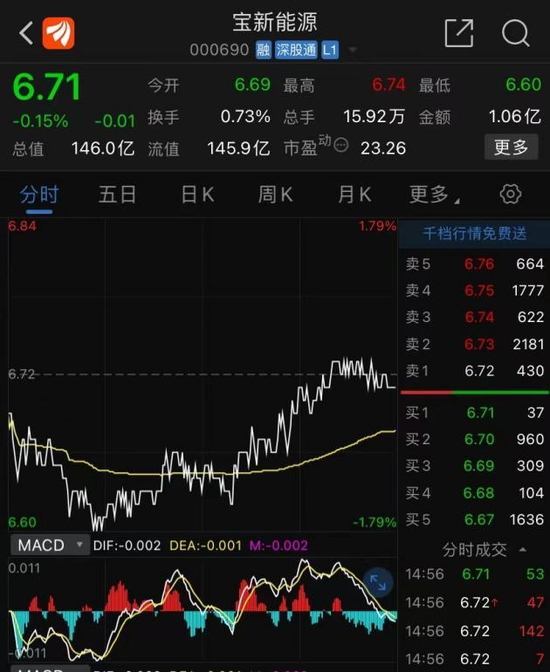This screenshot has height=672, width=550.
Task: Tap the 千档行情免费送 promo link
Action: (475, 234)
